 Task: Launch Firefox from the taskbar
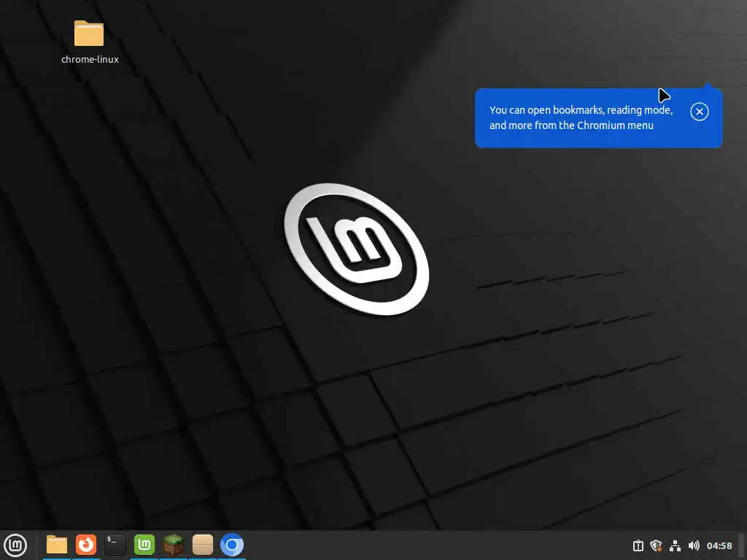click(86, 545)
